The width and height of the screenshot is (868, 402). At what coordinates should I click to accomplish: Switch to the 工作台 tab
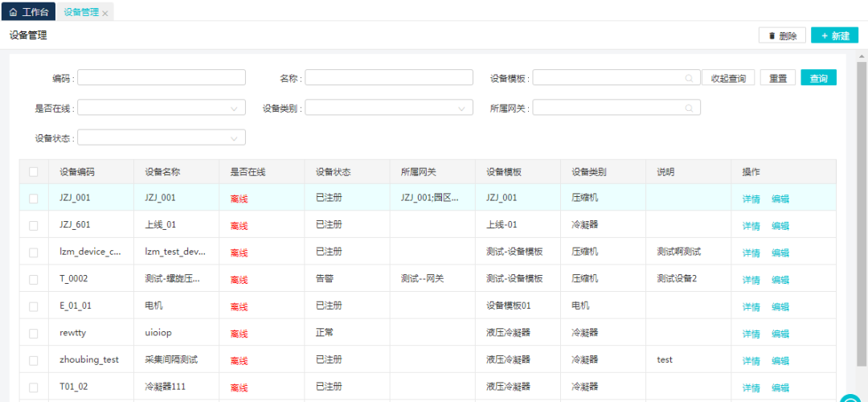point(28,12)
